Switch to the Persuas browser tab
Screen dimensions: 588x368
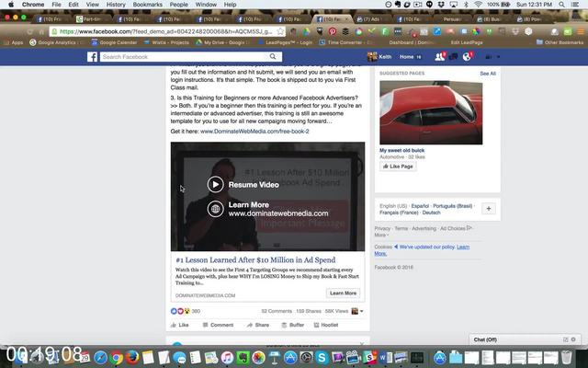click(x=452, y=18)
